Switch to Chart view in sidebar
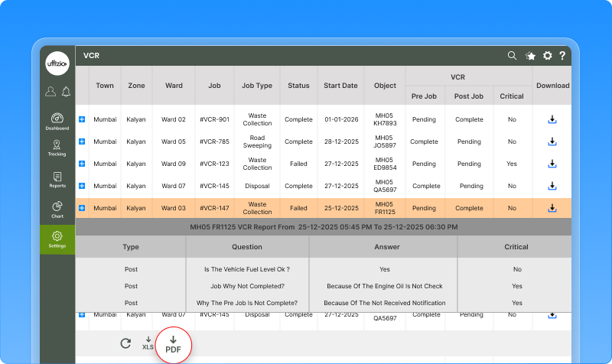The image size is (612, 364). pos(57,210)
